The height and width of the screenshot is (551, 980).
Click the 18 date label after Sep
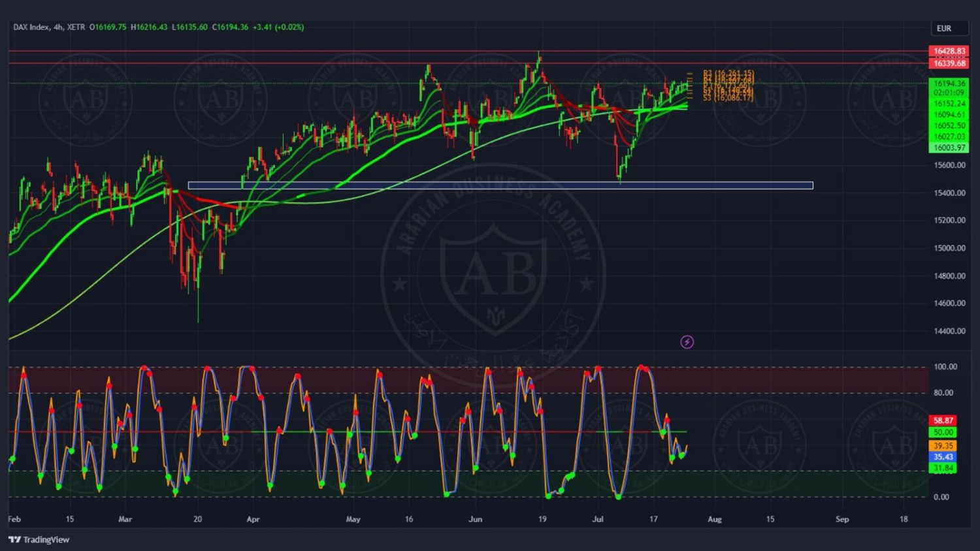[904, 520]
